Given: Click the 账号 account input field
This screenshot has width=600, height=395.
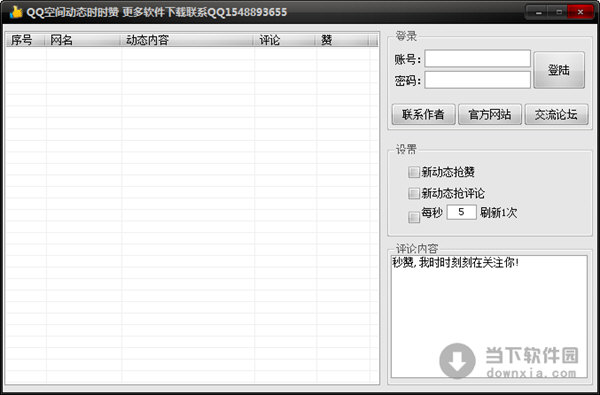Looking at the screenshot, I should click(477, 59).
